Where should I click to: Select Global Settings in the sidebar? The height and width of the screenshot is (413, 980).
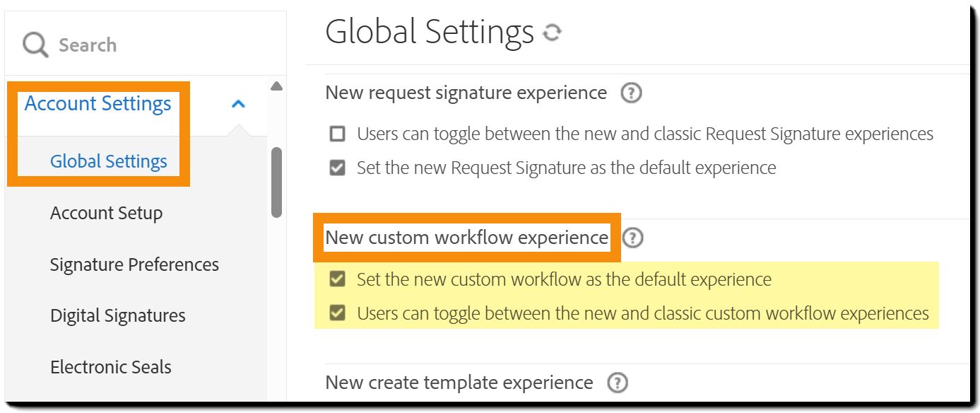pyautogui.click(x=108, y=161)
